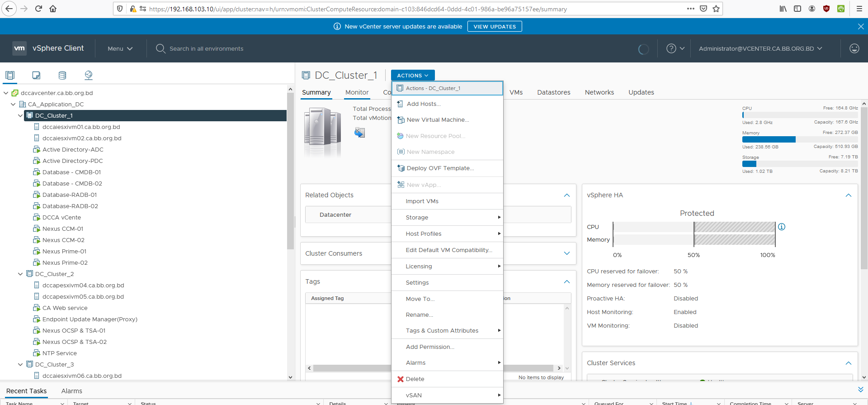
Task: Collapse the DC_Cluster_3 tree node
Action: pos(21,364)
